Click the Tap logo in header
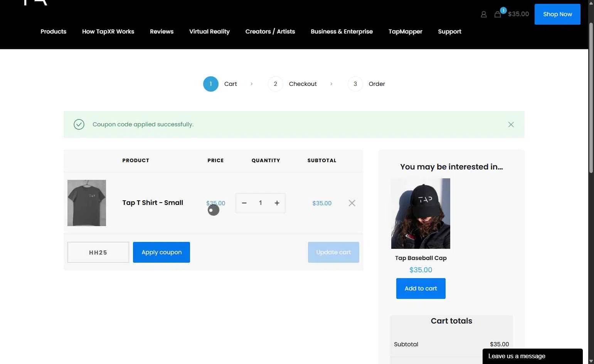The image size is (594, 364). pos(35,2)
